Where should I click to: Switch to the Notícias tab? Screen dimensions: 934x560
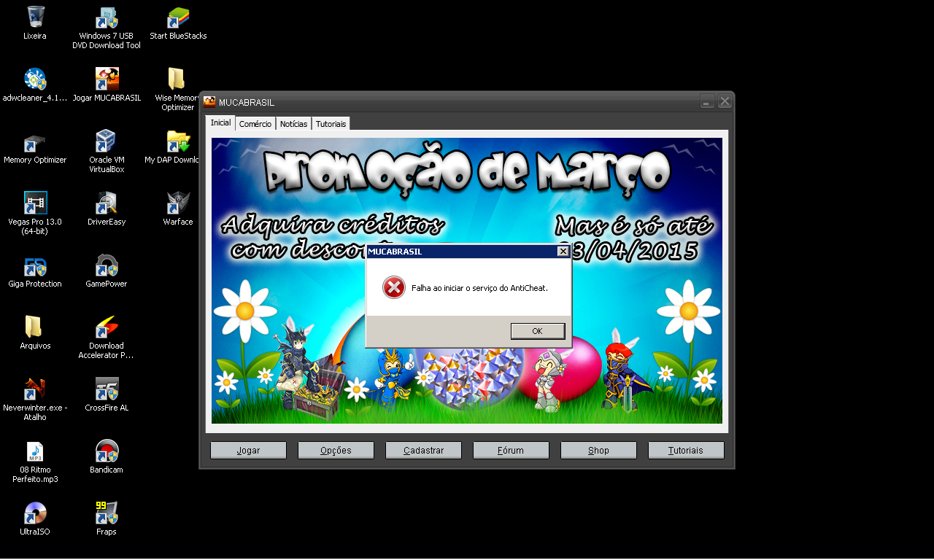pyautogui.click(x=293, y=124)
